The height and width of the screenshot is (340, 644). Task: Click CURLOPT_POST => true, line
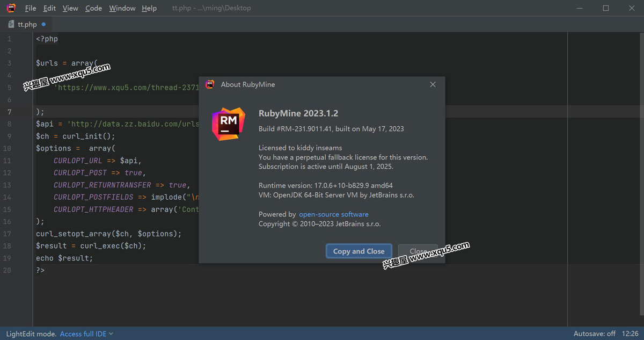100,173
